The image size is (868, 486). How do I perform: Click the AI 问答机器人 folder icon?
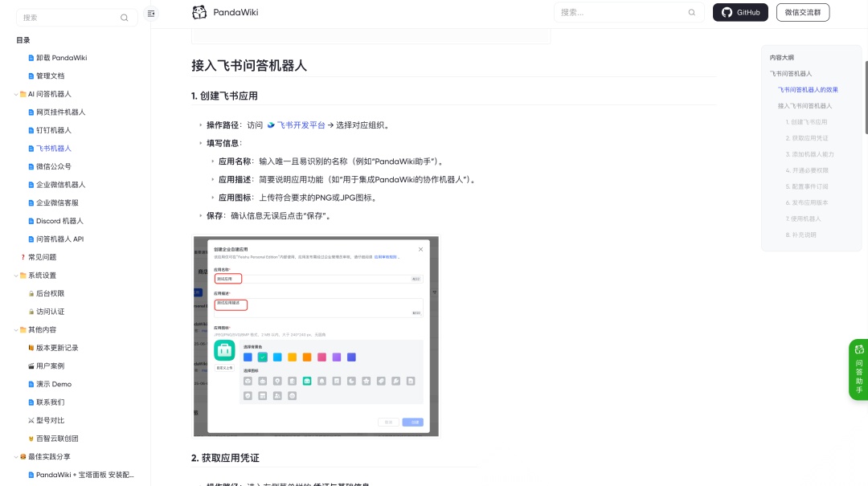click(23, 94)
